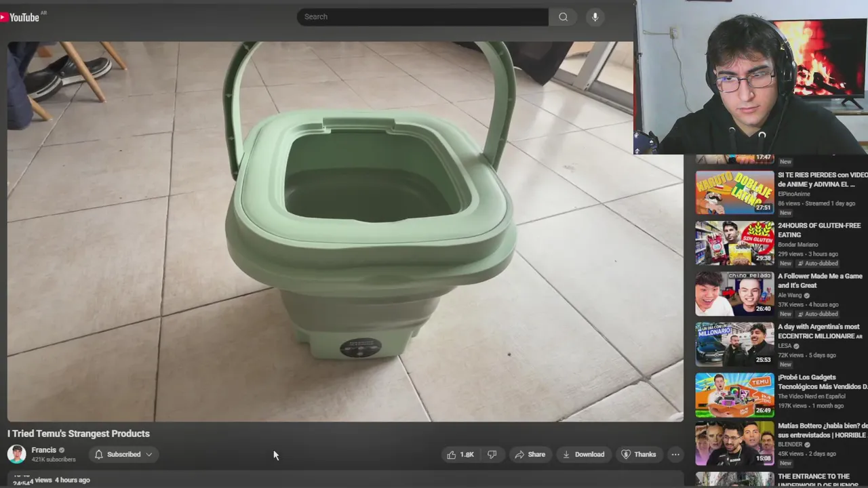Click the '45K views' text under BLENDER
Screen dimensions: 868x488
[x=791, y=454]
